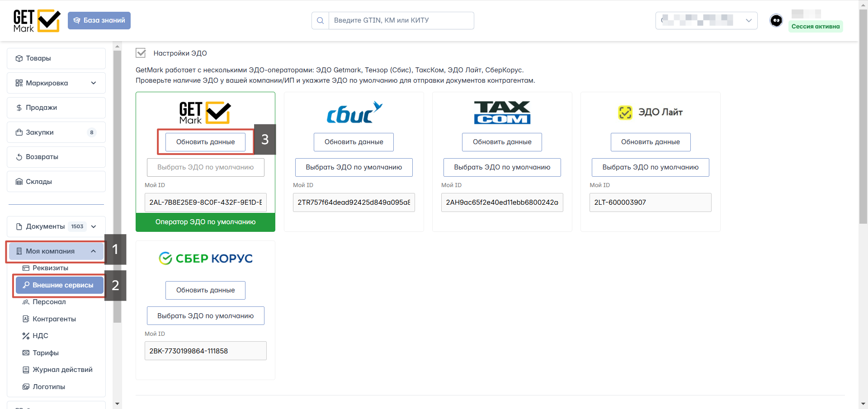This screenshot has width=868, height=409.
Task: Click the Сбер Корус logo
Action: (206, 259)
